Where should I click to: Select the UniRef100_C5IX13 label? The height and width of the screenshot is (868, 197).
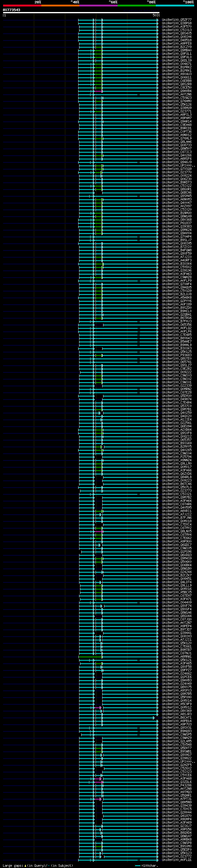[177, 30]
